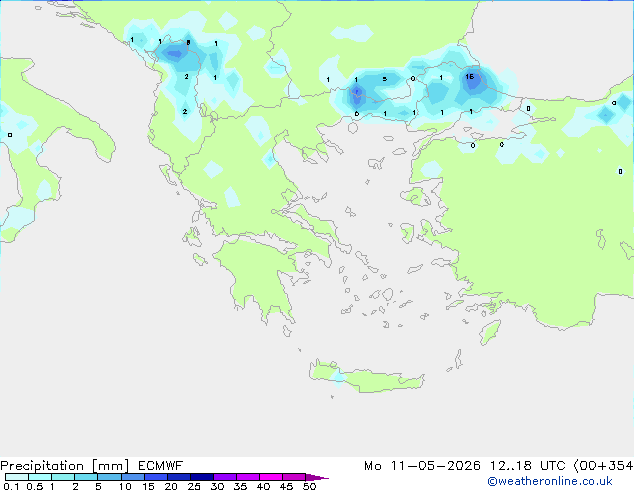
Task: Pick the 10–15 mm legend swatch
Action: coord(132,477)
